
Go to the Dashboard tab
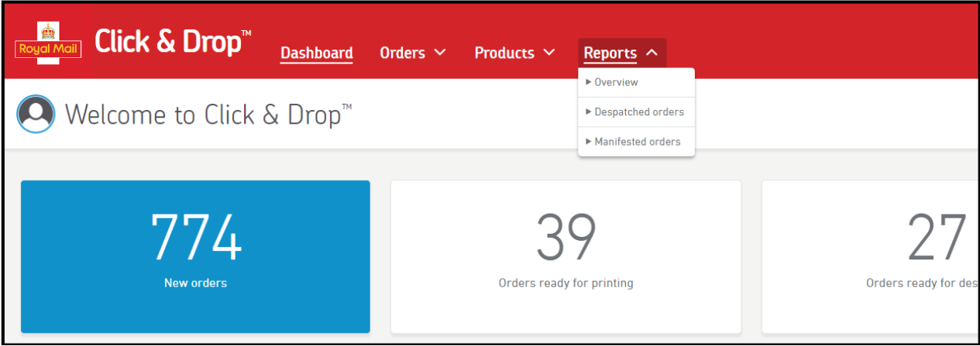point(316,53)
